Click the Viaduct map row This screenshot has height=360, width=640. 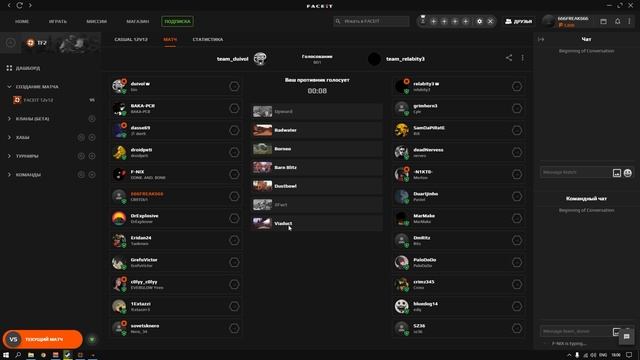pyautogui.click(x=317, y=223)
